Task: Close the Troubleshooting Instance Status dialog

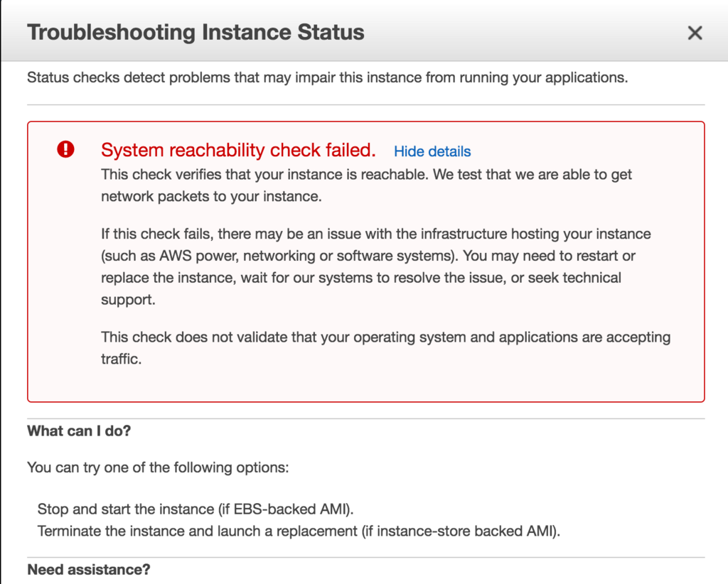Action: point(695,33)
